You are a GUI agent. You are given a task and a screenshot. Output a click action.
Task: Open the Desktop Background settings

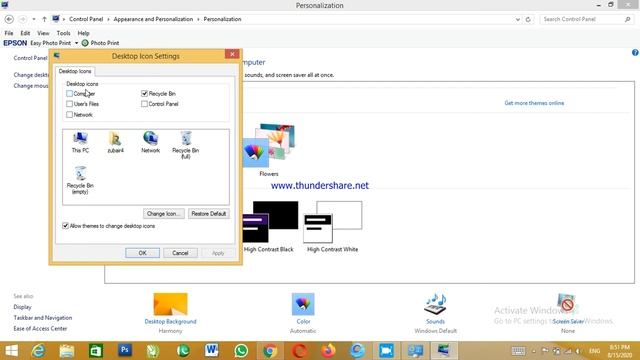170,304
